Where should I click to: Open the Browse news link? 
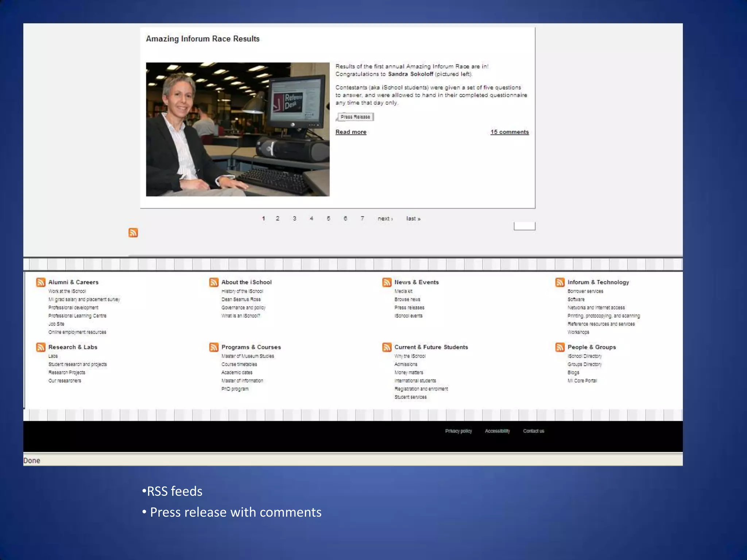point(407,299)
